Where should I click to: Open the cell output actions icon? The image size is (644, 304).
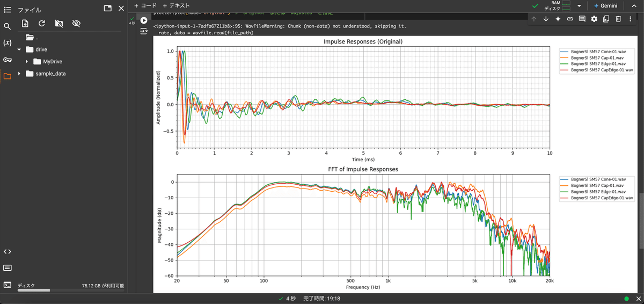pyautogui.click(x=144, y=32)
